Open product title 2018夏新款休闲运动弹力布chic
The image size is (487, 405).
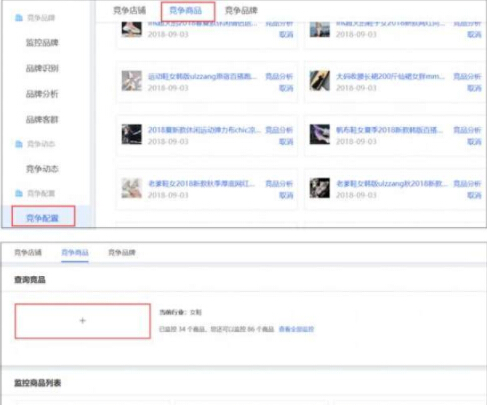(204, 130)
